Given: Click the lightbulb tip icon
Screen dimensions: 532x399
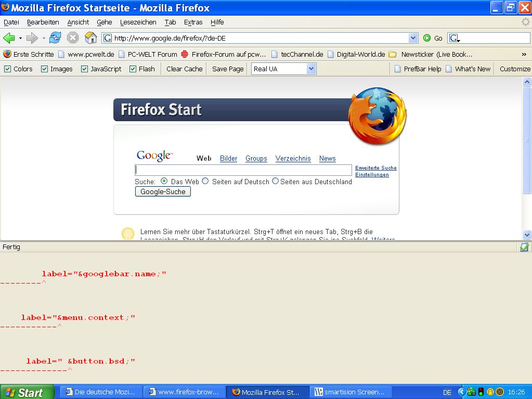Looking at the screenshot, I should point(128,234).
